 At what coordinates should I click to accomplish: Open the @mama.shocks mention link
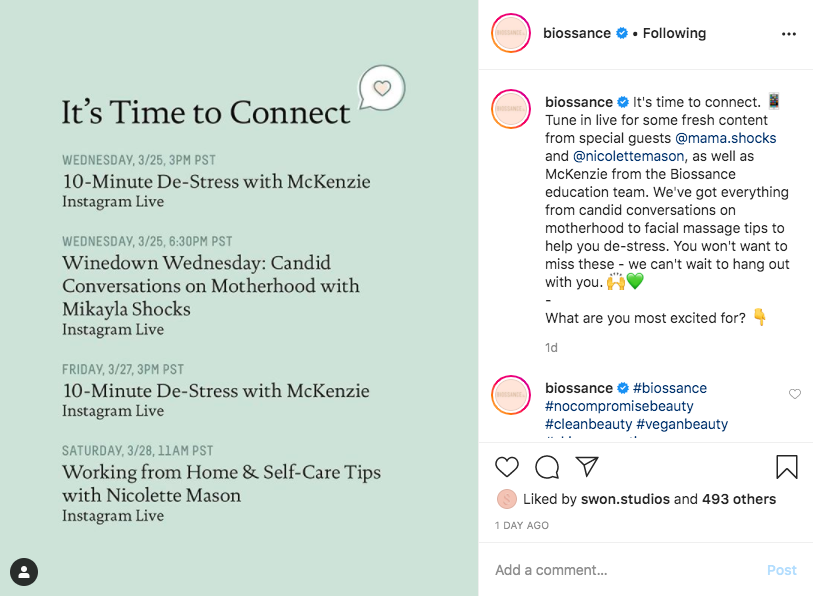click(x=726, y=138)
